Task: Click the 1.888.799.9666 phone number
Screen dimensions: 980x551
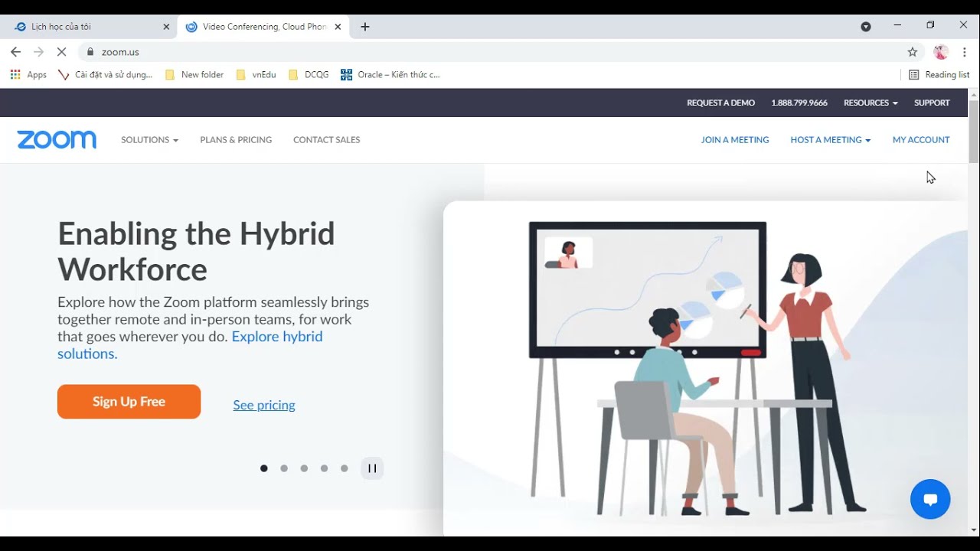Action: [799, 103]
